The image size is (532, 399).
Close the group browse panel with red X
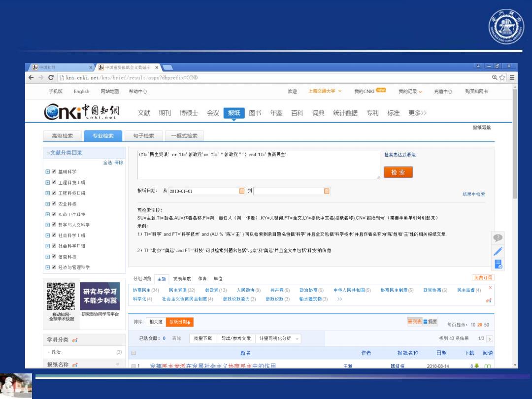pos(490,287)
